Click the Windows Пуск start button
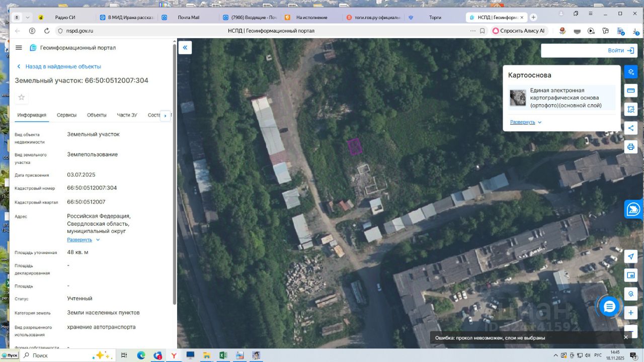Screen dimensions: 644x362 point(10,355)
